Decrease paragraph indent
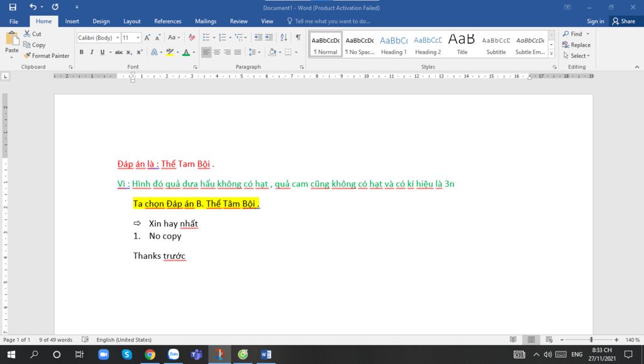Viewport: 644px width, 364px height. 258,37
